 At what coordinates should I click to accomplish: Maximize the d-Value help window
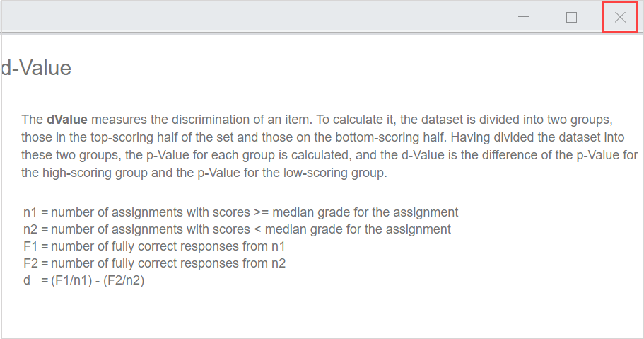[x=571, y=18]
